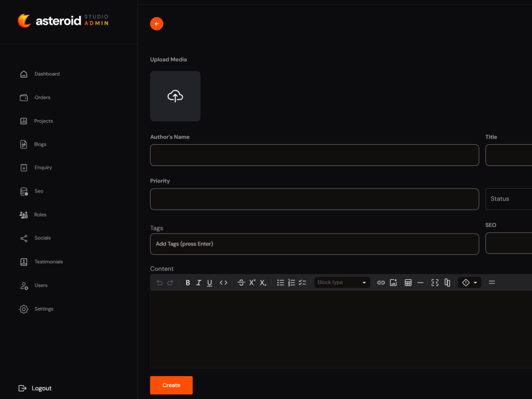Go to Projects section
Viewport: 532px width, 399px height.
coord(36,121)
